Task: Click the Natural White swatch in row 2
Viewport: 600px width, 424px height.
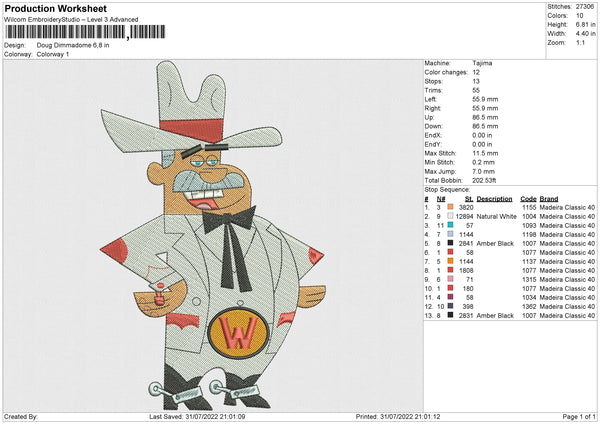Action: pyautogui.click(x=450, y=216)
